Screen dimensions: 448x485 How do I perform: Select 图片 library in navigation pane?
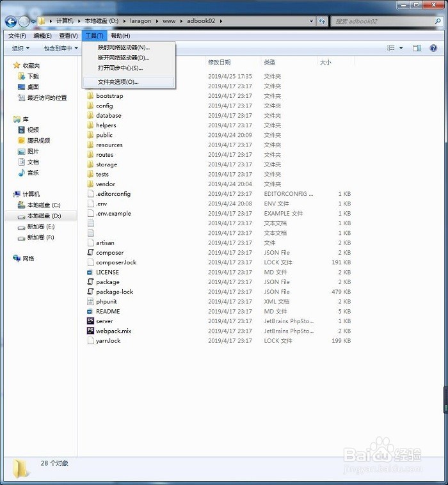click(x=33, y=151)
